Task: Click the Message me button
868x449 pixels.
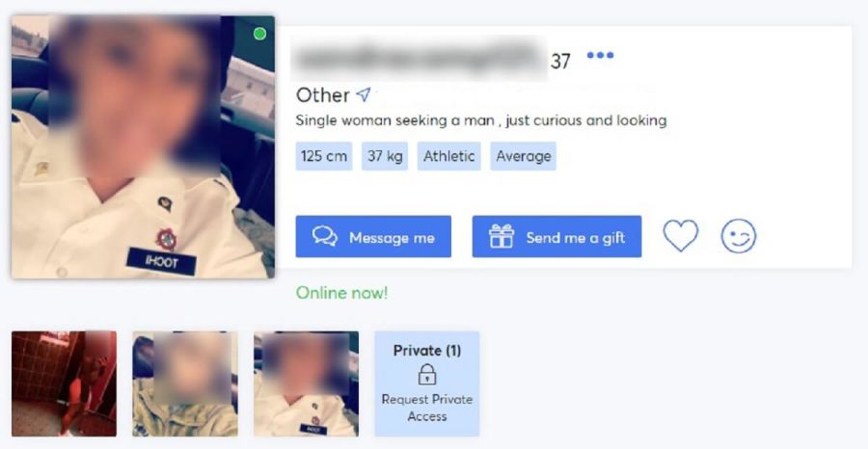Action: tap(373, 237)
